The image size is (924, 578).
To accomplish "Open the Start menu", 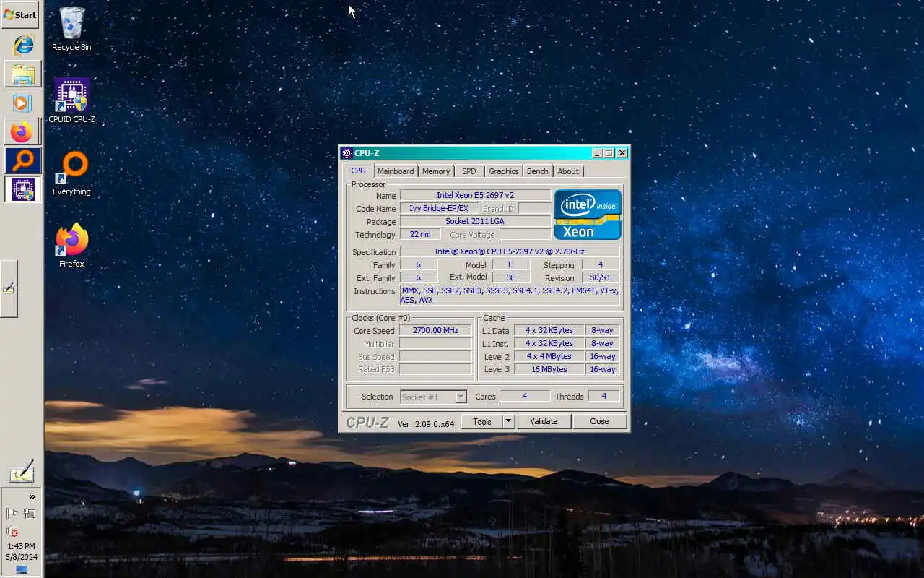I will 20,14.
